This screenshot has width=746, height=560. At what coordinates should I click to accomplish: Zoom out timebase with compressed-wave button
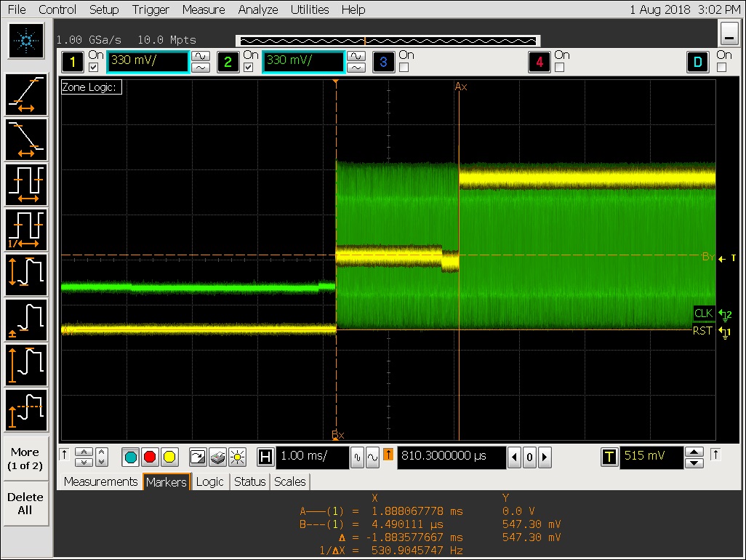tap(357, 457)
